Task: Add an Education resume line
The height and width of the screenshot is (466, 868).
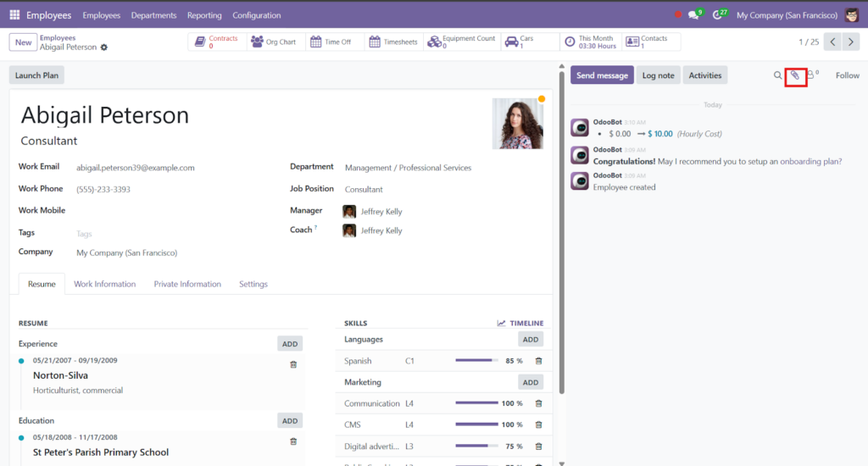Action: click(x=290, y=420)
